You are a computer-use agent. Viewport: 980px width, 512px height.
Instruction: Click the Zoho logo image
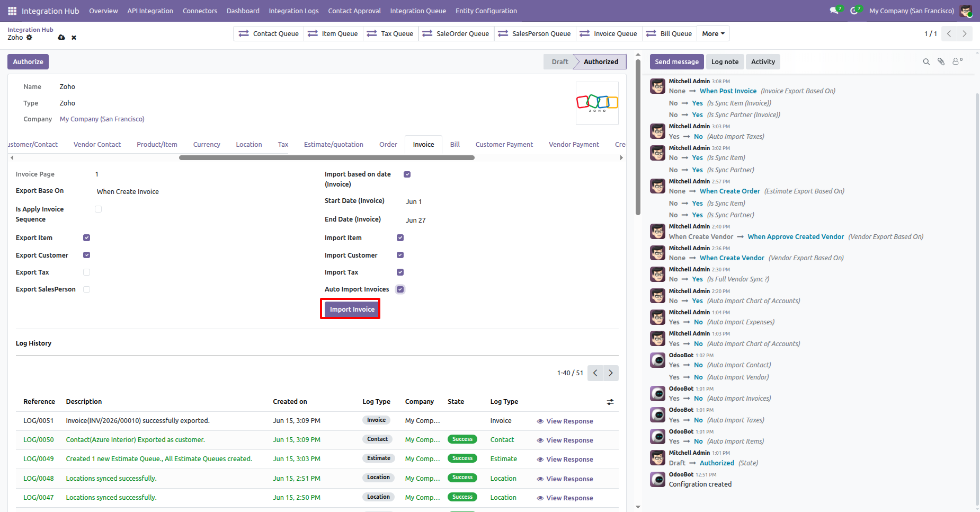point(597,103)
